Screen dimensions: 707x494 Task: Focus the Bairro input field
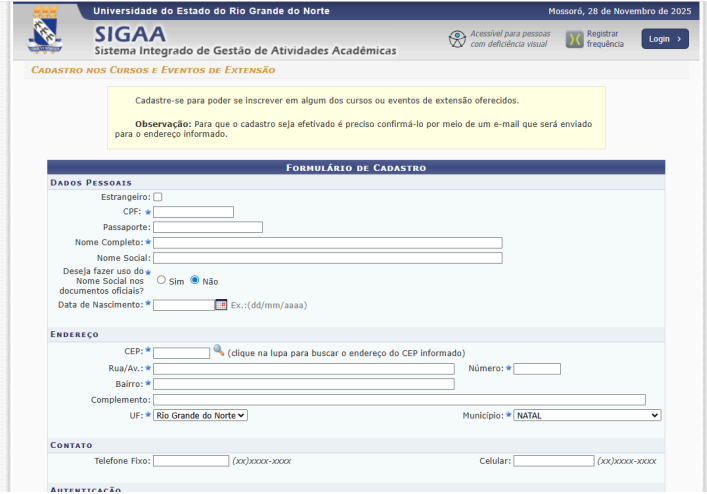coord(304,384)
